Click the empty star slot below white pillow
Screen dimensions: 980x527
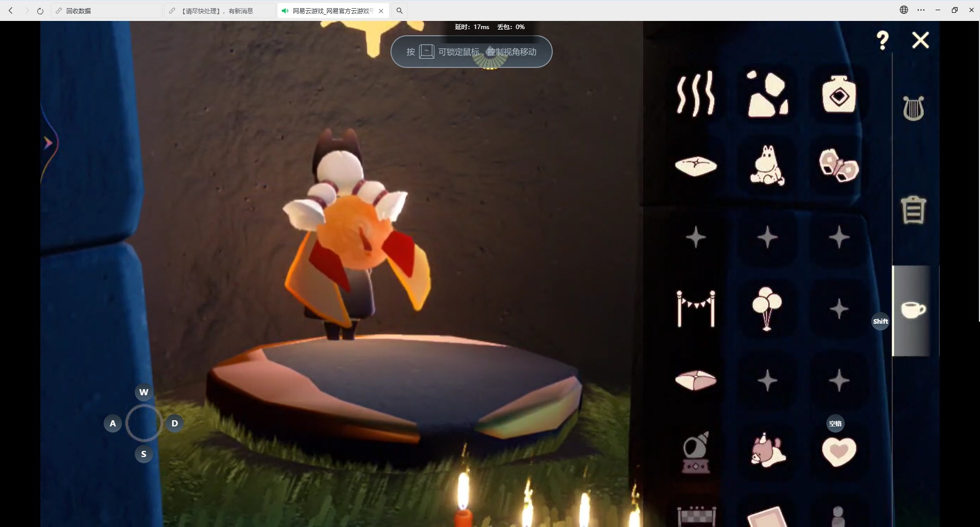pyautogui.click(x=696, y=237)
